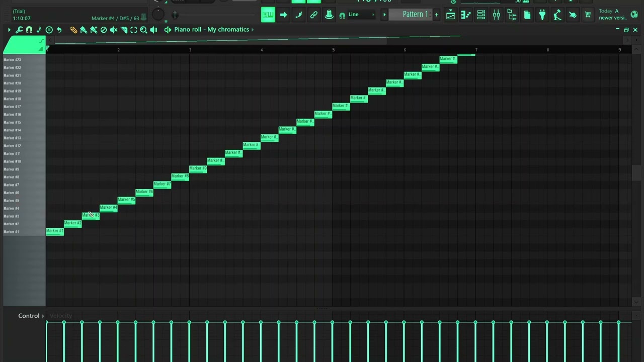Click the hint text 'Marker #4 / D#5 / 63'

[115, 19]
